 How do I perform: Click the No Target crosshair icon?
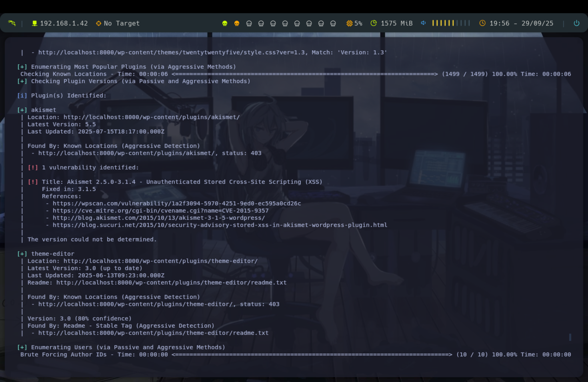tap(99, 23)
